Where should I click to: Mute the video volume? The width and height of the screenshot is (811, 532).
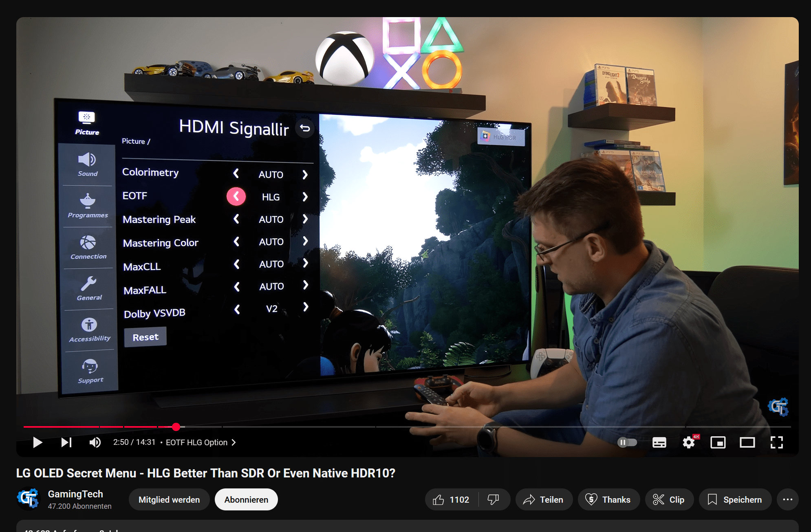click(95, 442)
